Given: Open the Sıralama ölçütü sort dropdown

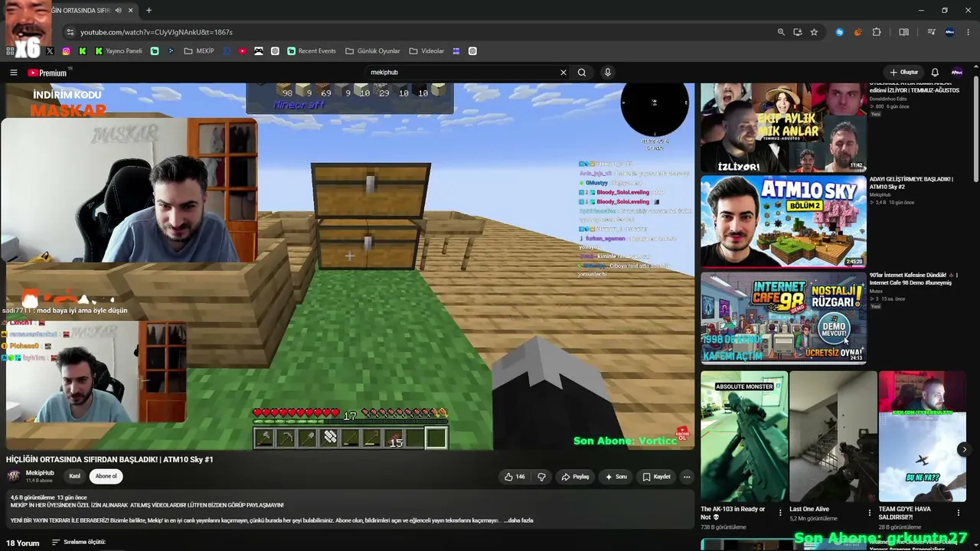Looking at the screenshot, I should [79, 543].
